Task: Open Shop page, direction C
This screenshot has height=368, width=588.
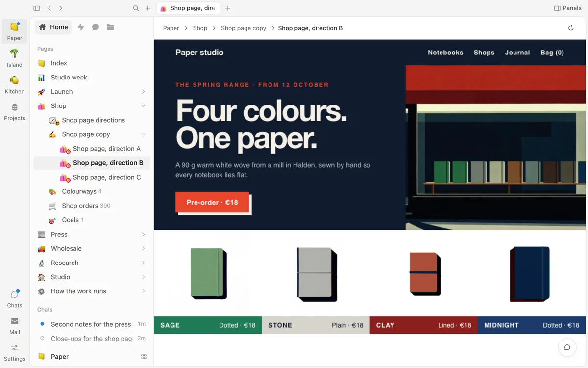Action: coord(92,177)
